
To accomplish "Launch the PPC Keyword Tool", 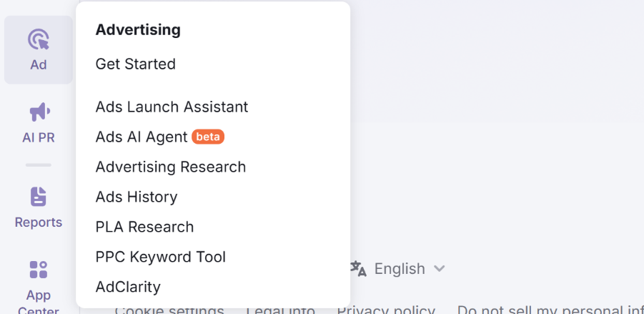I will (161, 257).
